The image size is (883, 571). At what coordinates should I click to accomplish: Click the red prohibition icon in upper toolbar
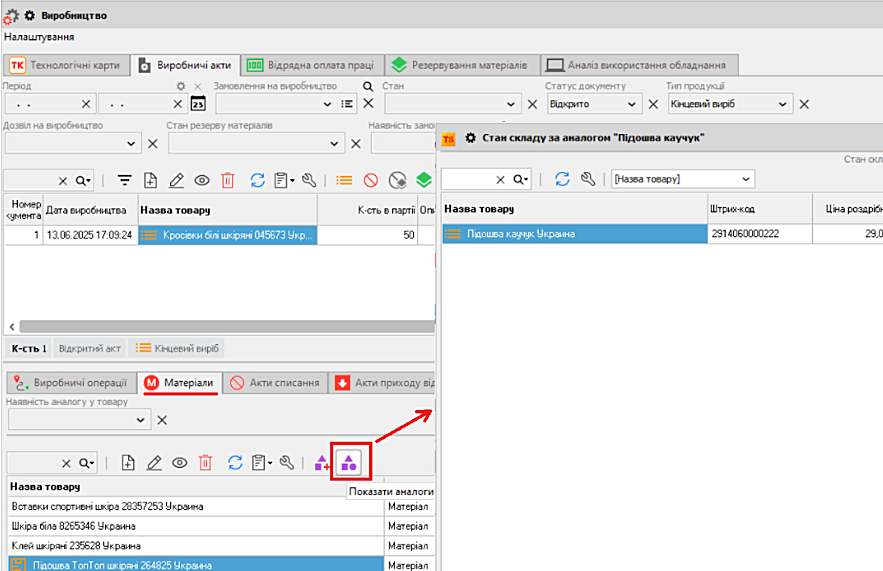click(371, 180)
